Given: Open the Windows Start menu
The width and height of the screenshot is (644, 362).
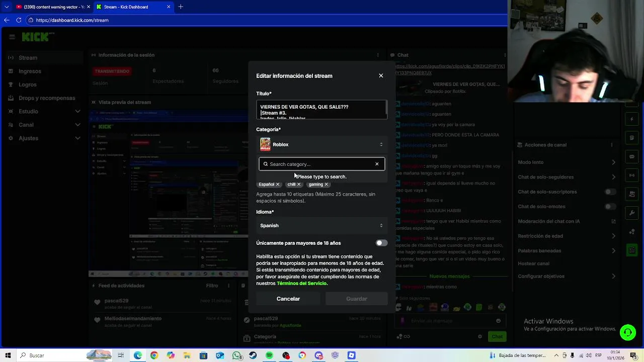Looking at the screenshot, I should tap(8, 355).
